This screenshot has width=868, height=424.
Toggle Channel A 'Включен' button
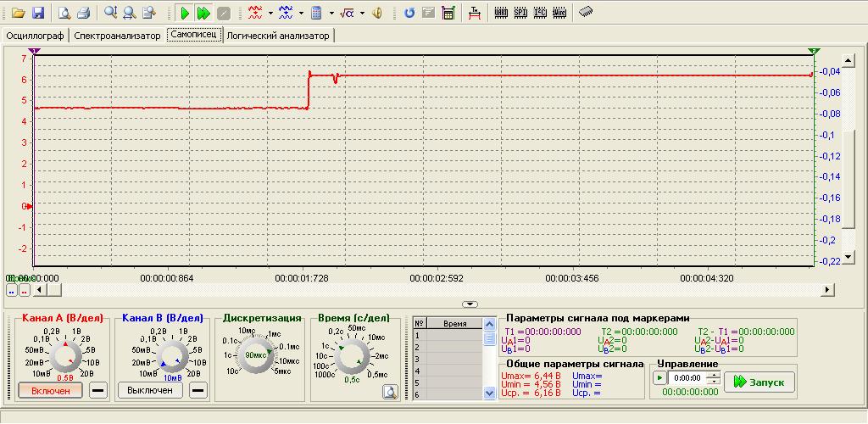tap(51, 390)
